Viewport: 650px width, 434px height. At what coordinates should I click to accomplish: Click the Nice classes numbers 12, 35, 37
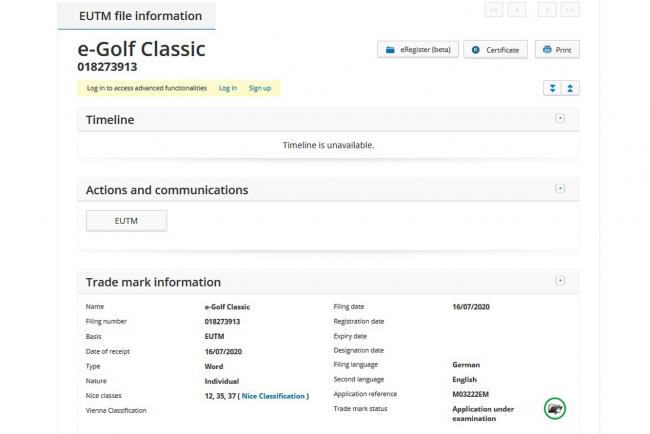coord(220,396)
